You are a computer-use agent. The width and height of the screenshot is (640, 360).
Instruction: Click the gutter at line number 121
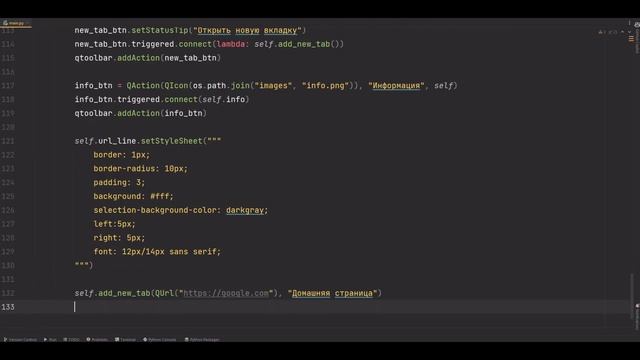[x=8, y=141]
